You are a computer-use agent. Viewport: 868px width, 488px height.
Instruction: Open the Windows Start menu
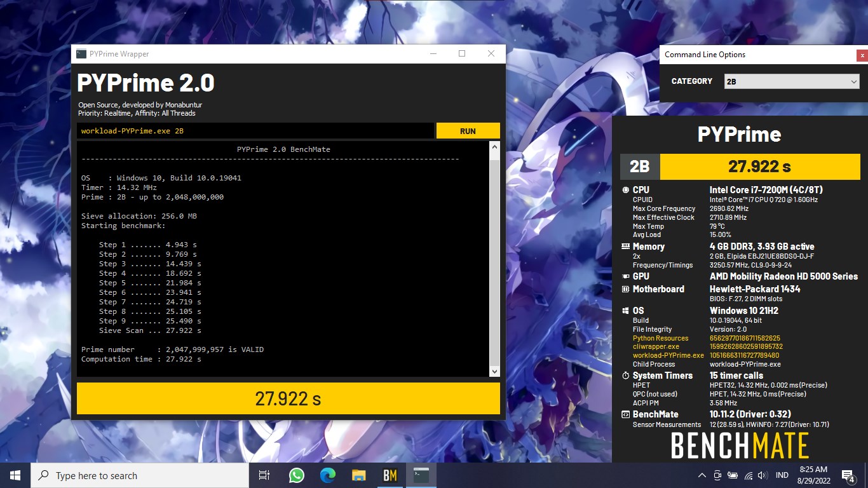[x=15, y=475]
